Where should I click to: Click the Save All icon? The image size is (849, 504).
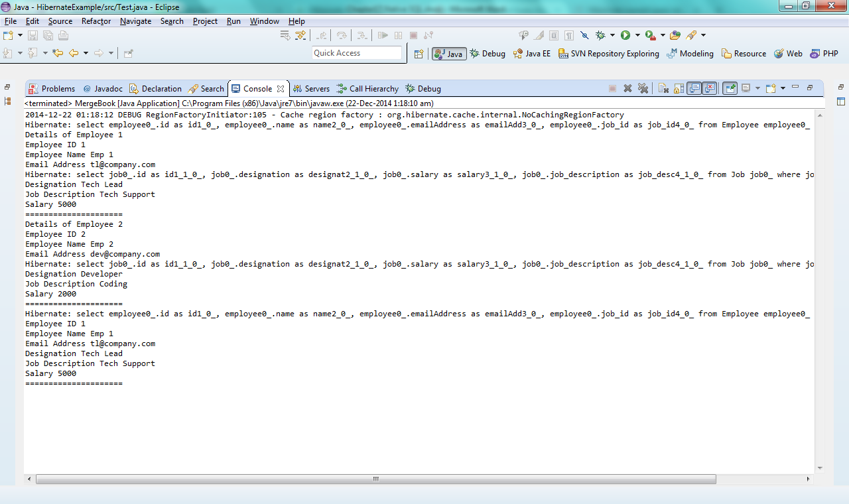click(x=48, y=35)
